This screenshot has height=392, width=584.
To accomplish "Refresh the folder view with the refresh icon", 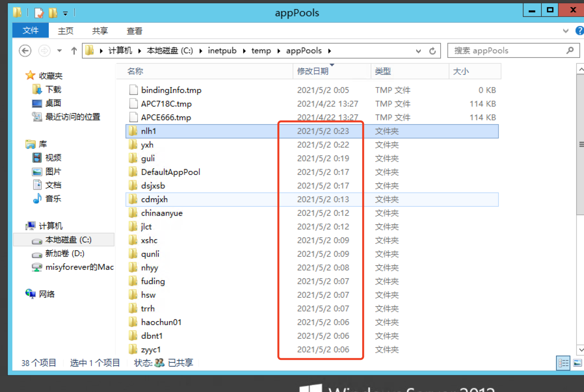I will [432, 50].
